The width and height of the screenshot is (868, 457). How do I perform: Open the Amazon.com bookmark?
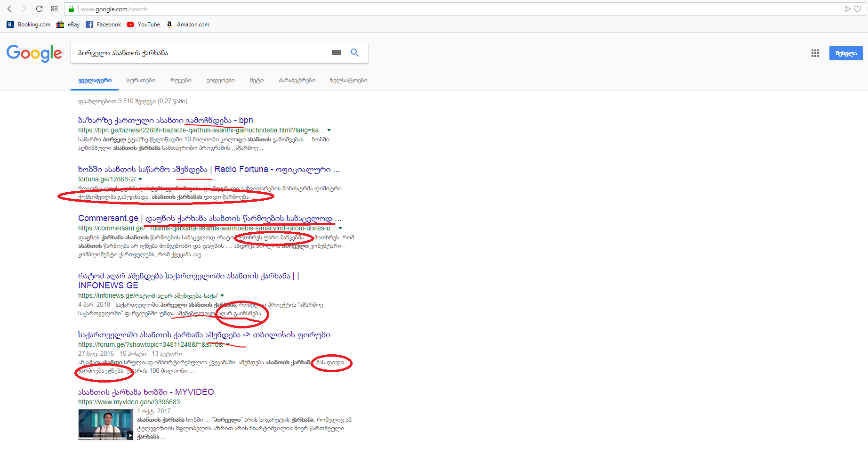[x=188, y=24]
